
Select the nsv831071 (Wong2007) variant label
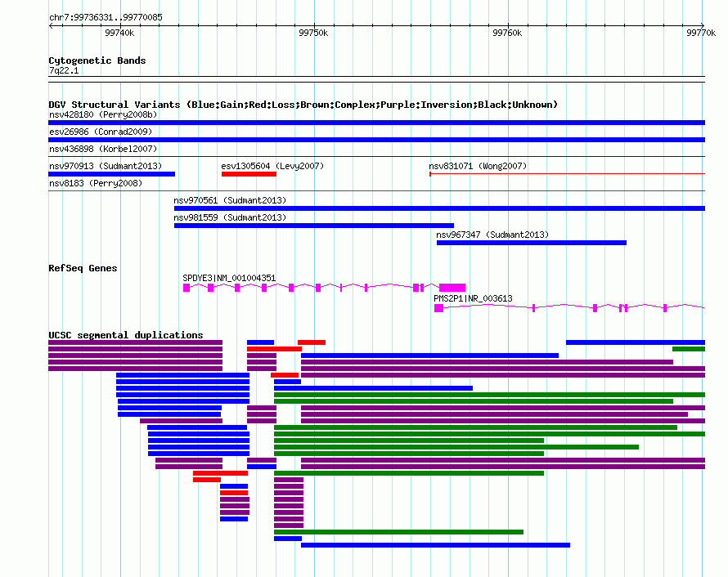click(x=478, y=166)
